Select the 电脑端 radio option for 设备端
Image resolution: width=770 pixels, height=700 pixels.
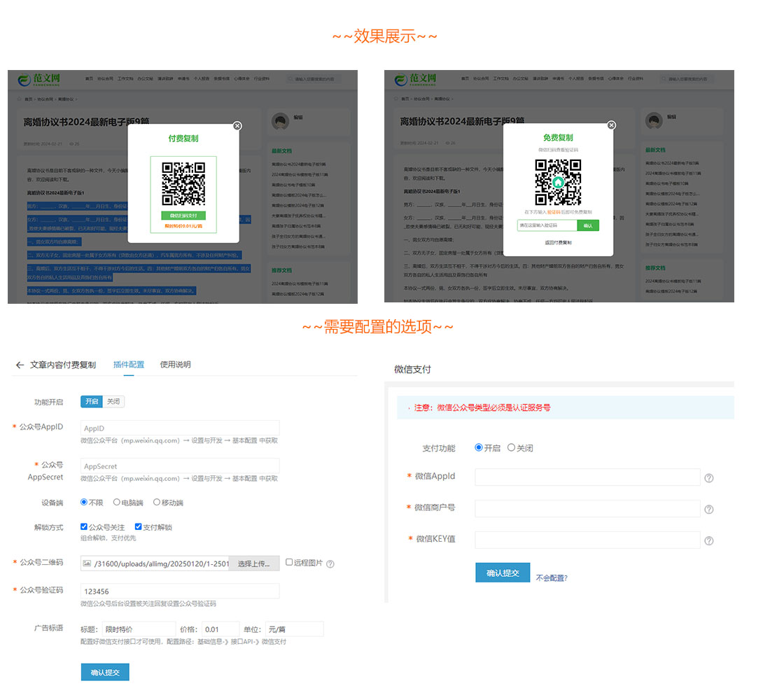pos(117,502)
